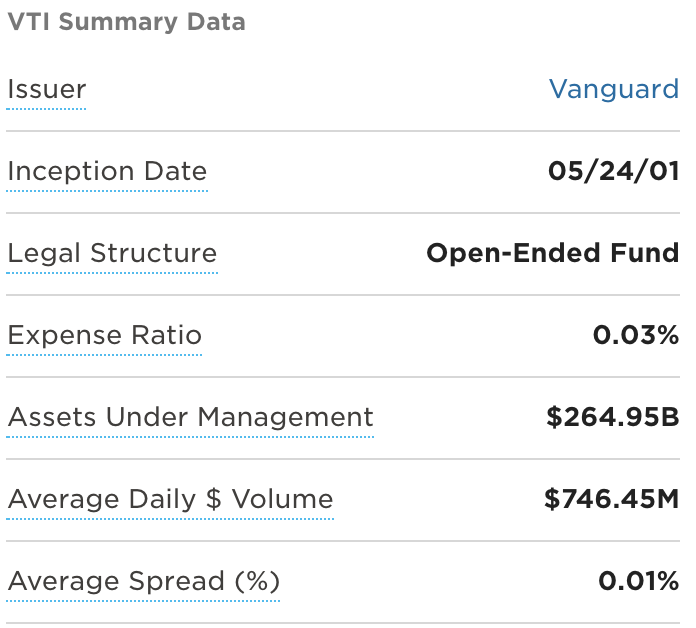
Task: Click the Assets Under Management label
Action: pyautogui.click(x=190, y=418)
